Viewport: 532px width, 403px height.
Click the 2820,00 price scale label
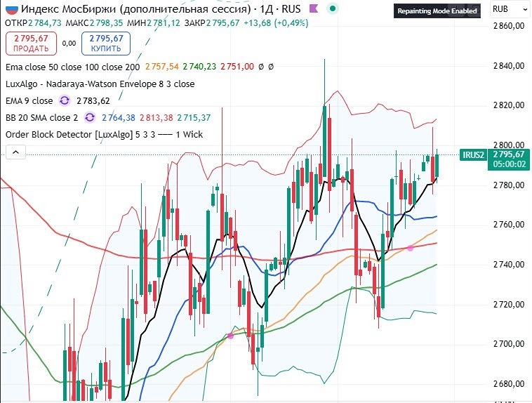point(509,105)
